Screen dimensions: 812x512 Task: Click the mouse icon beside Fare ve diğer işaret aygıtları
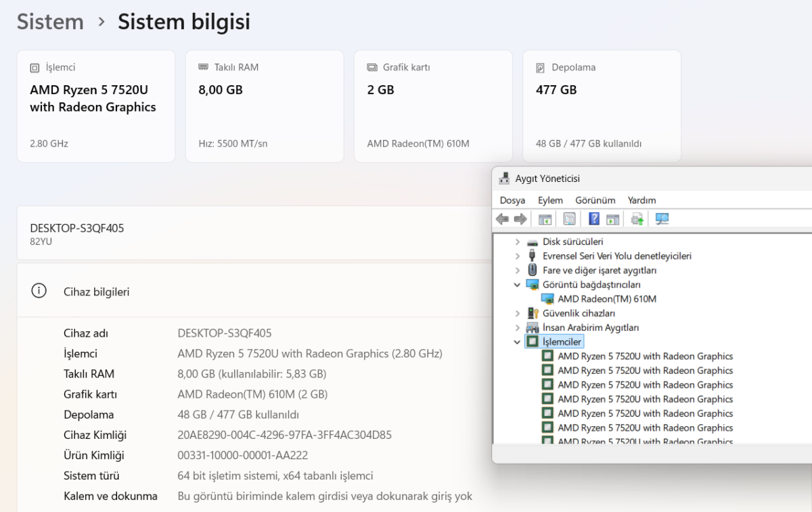(x=533, y=270)
